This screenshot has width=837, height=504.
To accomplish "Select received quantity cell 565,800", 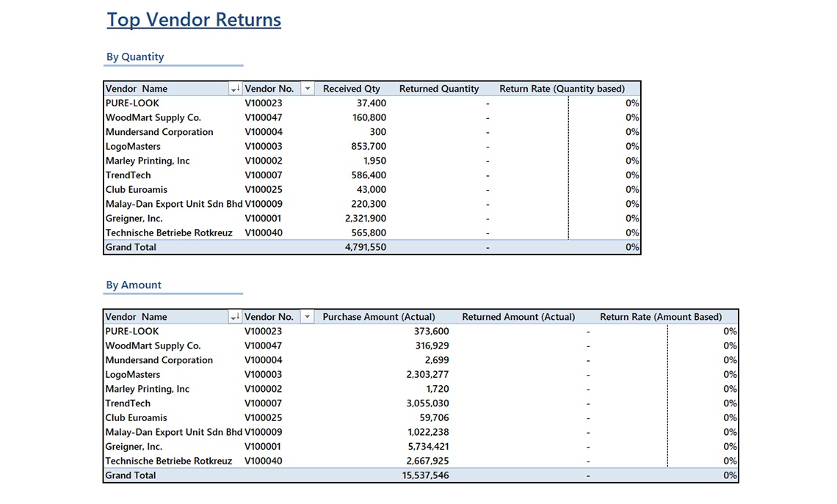I will [369, 233].
